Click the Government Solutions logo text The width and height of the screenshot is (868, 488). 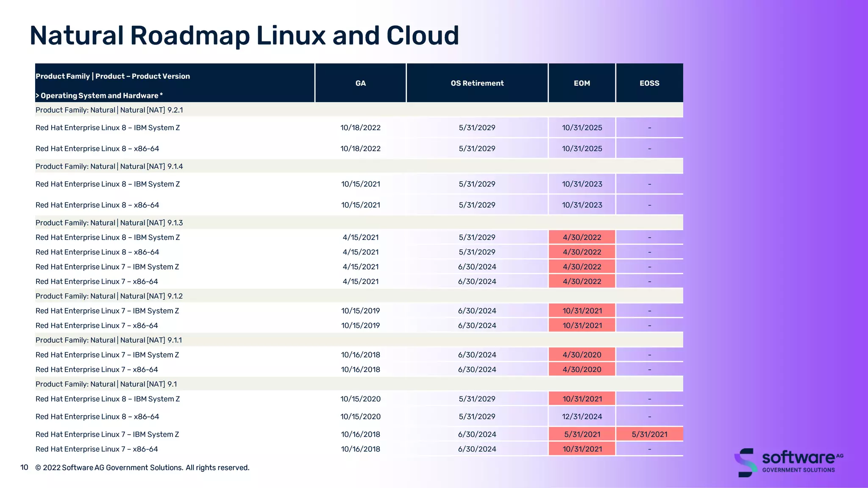(798, 470)
